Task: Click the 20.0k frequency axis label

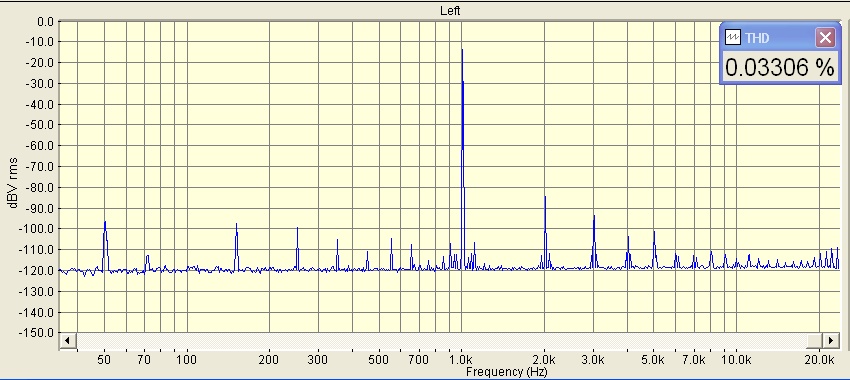Action: point(819,359)
